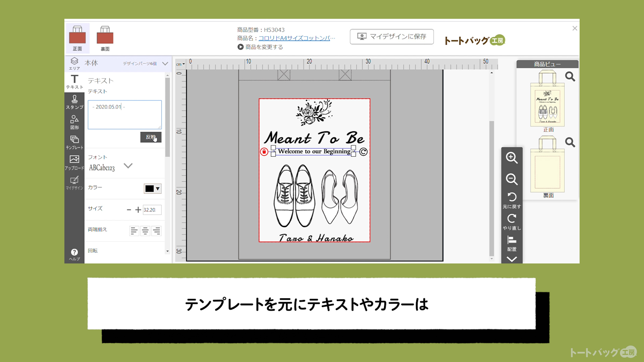The width and height of the screenshot is (644, 362).
Task: Click the 元に戻す undo button
Action: coord(512,200)
